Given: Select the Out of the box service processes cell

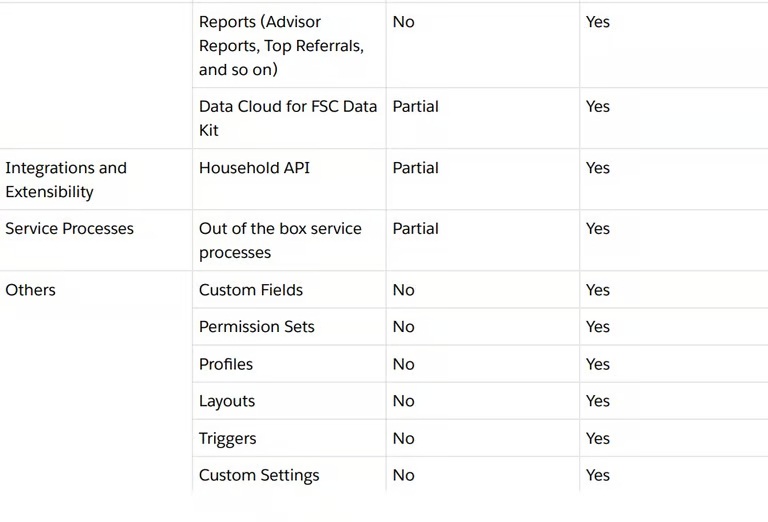Looking at the screenshot, I should coord(280,240).
